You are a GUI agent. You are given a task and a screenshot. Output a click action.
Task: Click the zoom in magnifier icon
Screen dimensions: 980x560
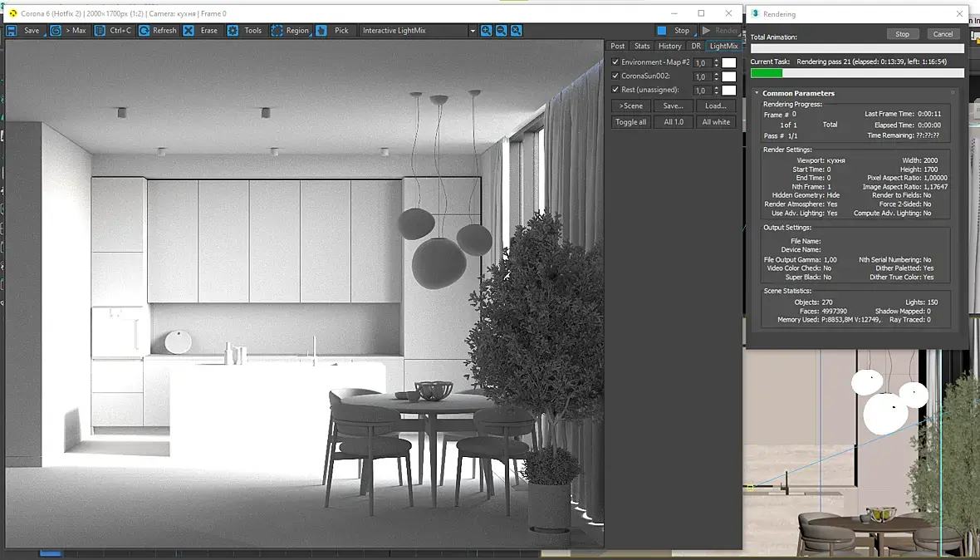click(x=486, y=31)
